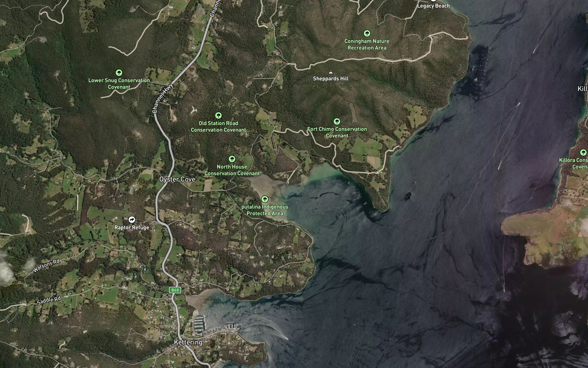
Task: Click the Killora Conservation Covenant tree icon
Action: point(583,152)
